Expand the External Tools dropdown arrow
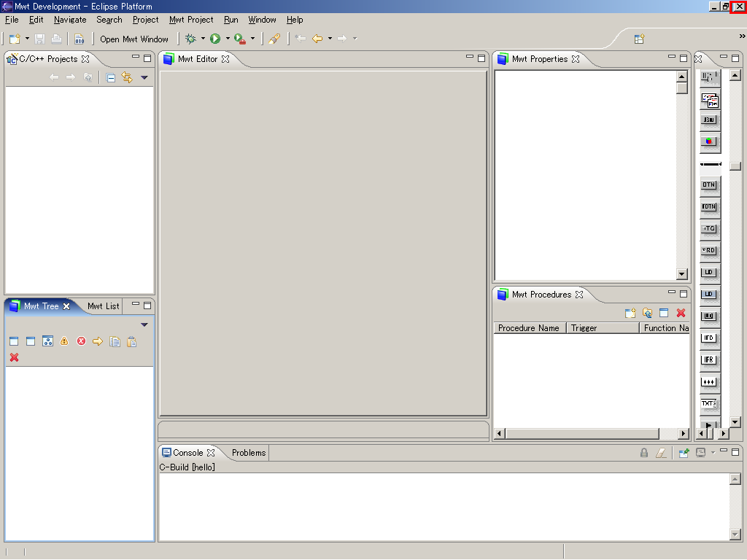The height and width of the screenshot is (560, 747). coord(252,39)
